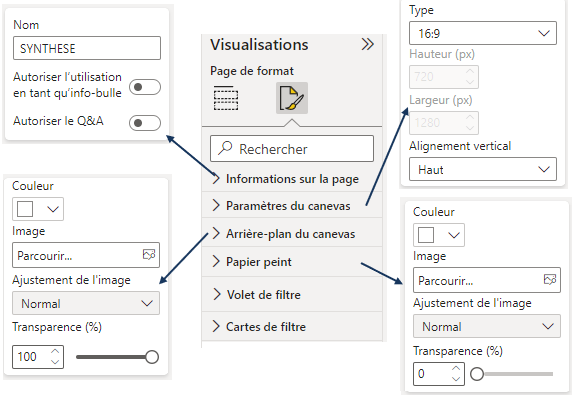
Task: Click browse image icon in left Parcourir field
Action: click(x=149, y=254)
